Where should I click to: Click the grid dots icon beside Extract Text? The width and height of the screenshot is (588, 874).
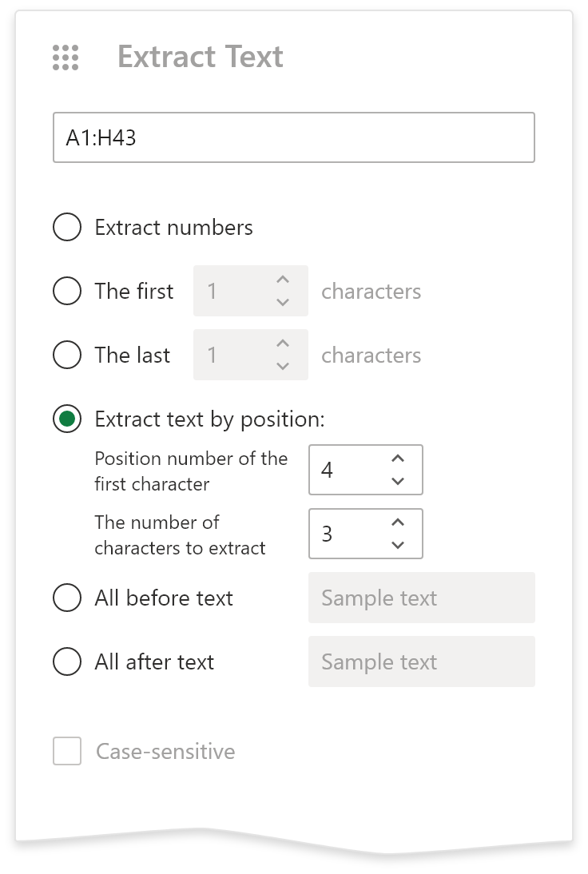point(66,58)
